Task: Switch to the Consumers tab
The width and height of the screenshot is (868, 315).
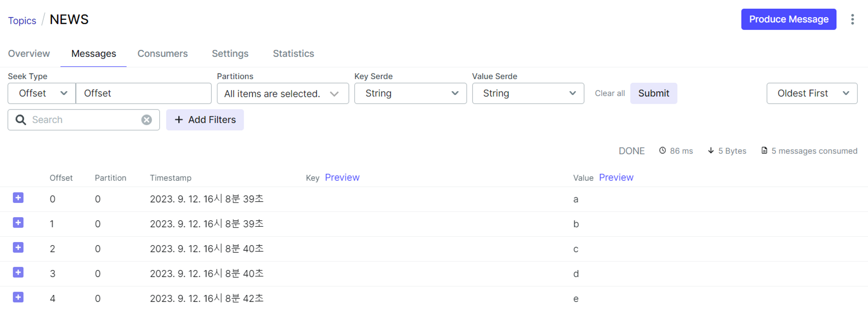Action: [162, 53]
